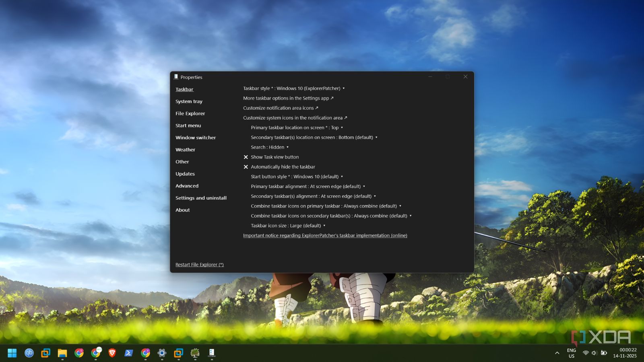Screen dimensions: 644x362
Task: Open the Advanced section
Action: [x=187, y=186]
